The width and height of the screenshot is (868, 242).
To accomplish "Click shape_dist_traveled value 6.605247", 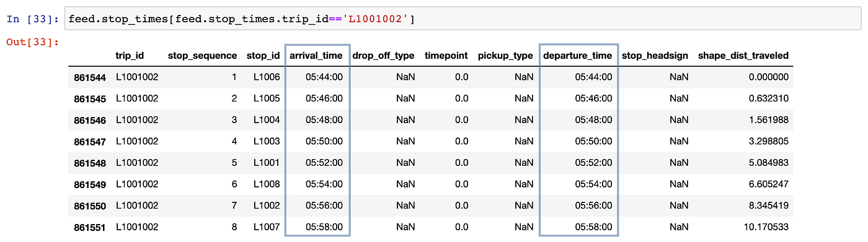I will tap(769, 184).
